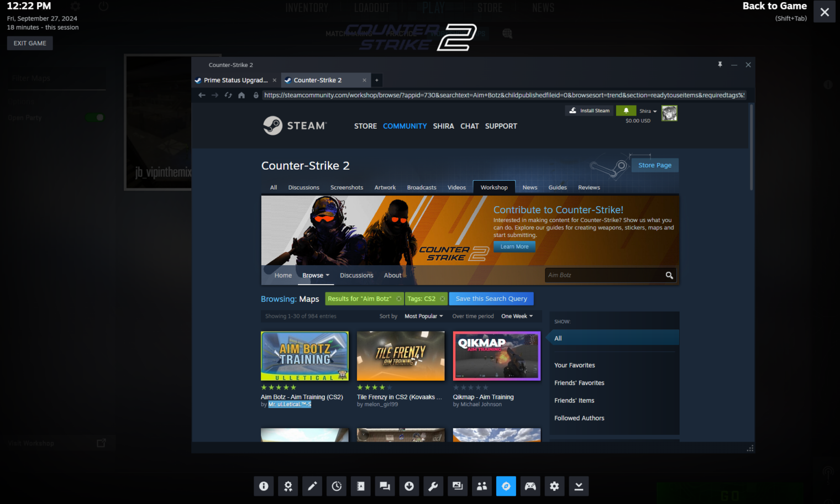This screenshot has height=504, width=840.
Task: Open the Notes pencil icon
Action: tap(312, 486)
